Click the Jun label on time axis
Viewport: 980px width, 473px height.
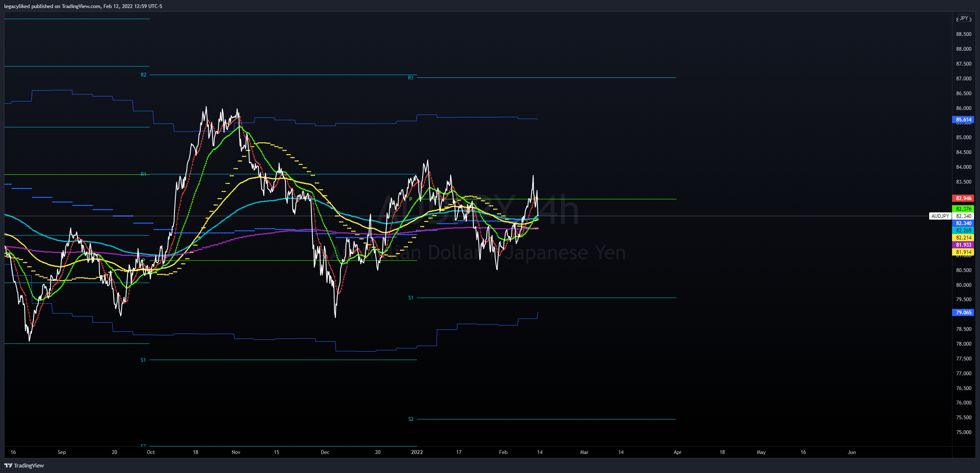click(x=852, y=452)
